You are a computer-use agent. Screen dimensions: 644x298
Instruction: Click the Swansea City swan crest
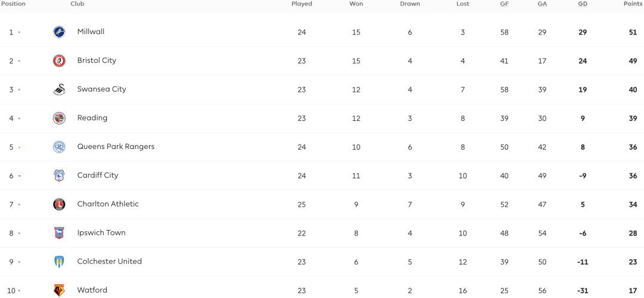(59, 89)
